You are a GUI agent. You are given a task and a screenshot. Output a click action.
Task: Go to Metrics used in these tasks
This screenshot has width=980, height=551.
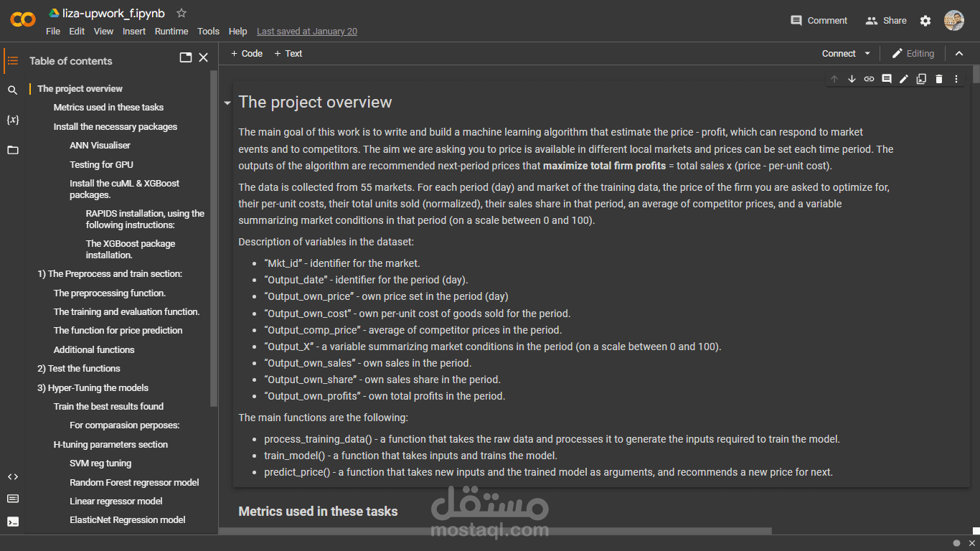pyautogui.click(x=108, y=108)
